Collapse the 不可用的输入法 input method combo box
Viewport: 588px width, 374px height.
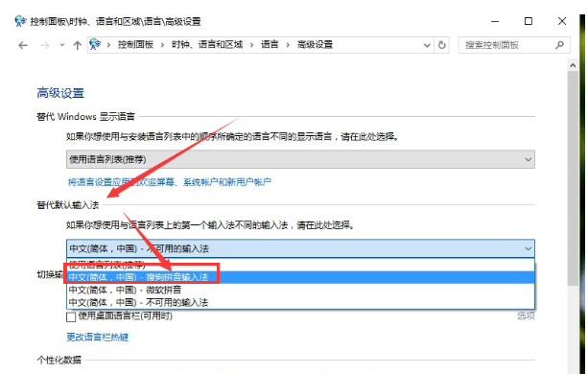[300, 248]
